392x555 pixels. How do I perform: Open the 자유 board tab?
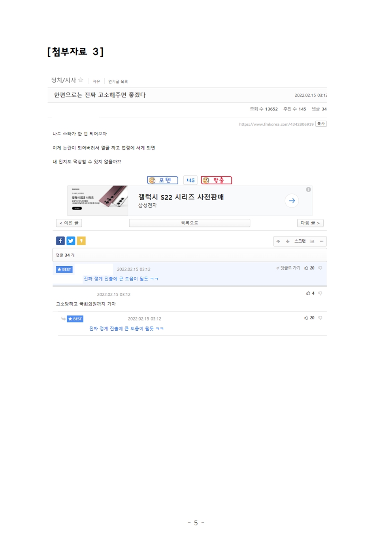tap(96, 81)
